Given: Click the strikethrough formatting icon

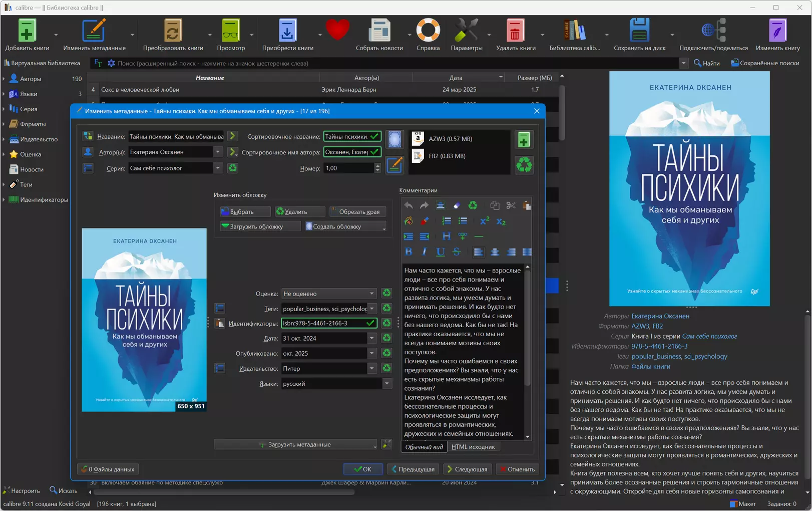Looking at the screenshot, I should 457,252.
